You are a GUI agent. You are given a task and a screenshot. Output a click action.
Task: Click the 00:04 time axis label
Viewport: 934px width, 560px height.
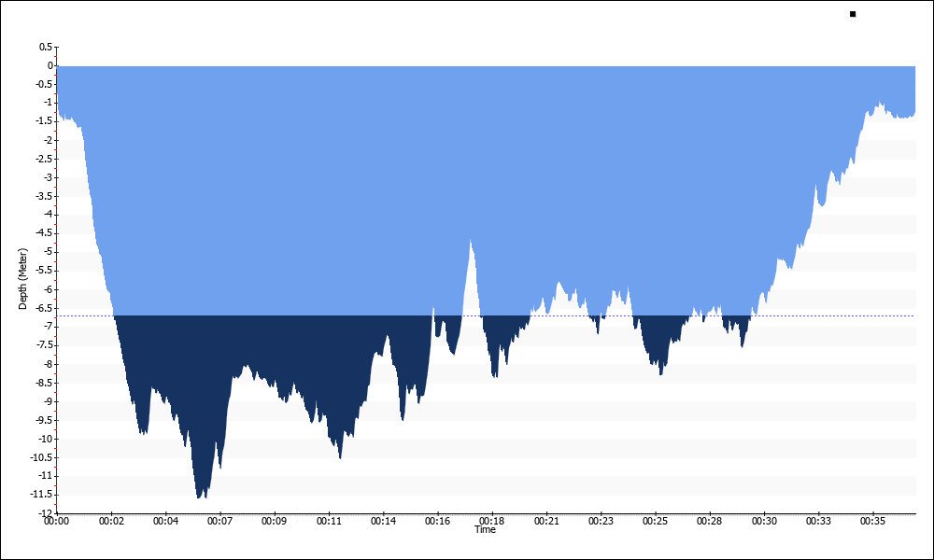pos(165,522)
